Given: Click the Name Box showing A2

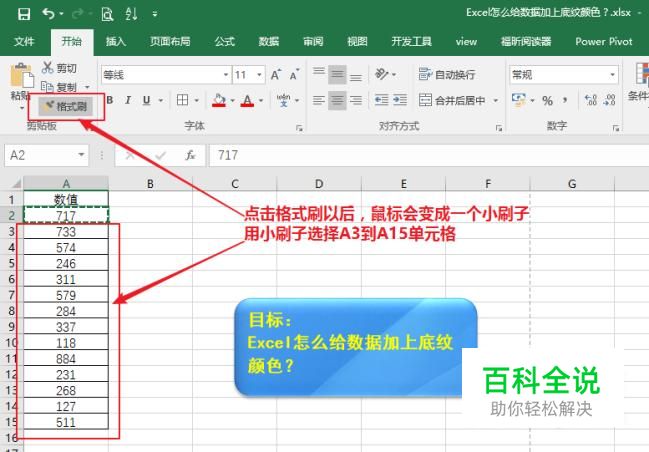Looking at the screenshot, I should tap(46, 155).
